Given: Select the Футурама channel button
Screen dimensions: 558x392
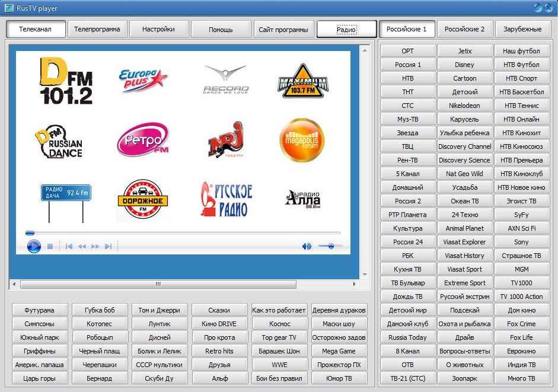Looking at the screenshot, I should (39, 310).
